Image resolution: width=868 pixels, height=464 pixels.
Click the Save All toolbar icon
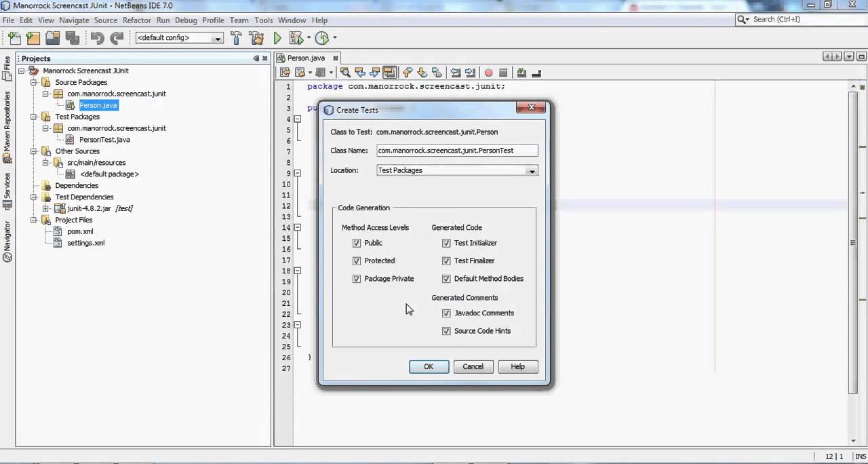[x=73, y=39]
